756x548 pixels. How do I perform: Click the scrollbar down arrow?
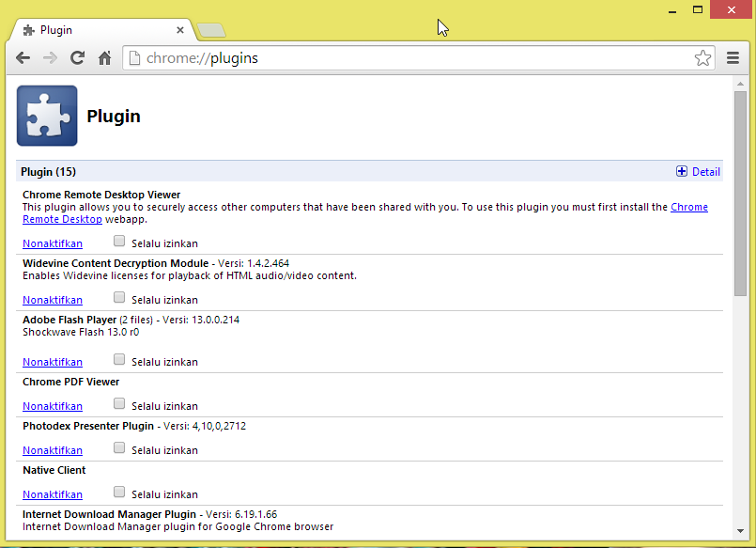click(x=740, y=531)
